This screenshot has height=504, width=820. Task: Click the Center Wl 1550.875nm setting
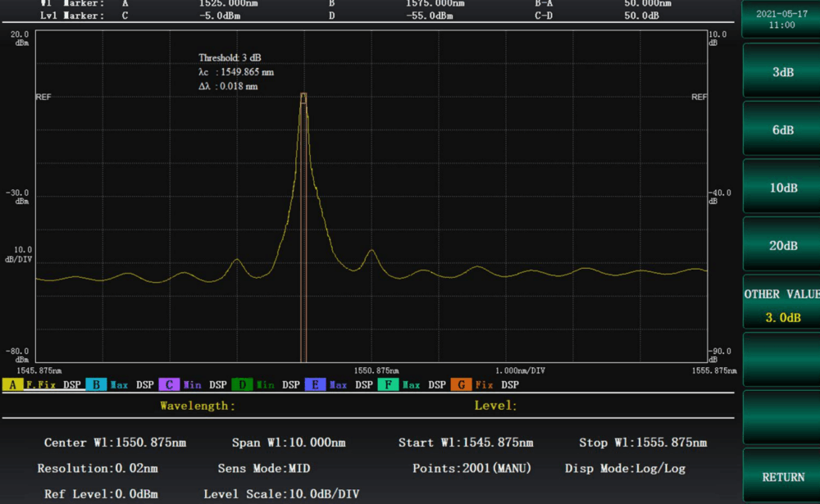coord(115,443)
